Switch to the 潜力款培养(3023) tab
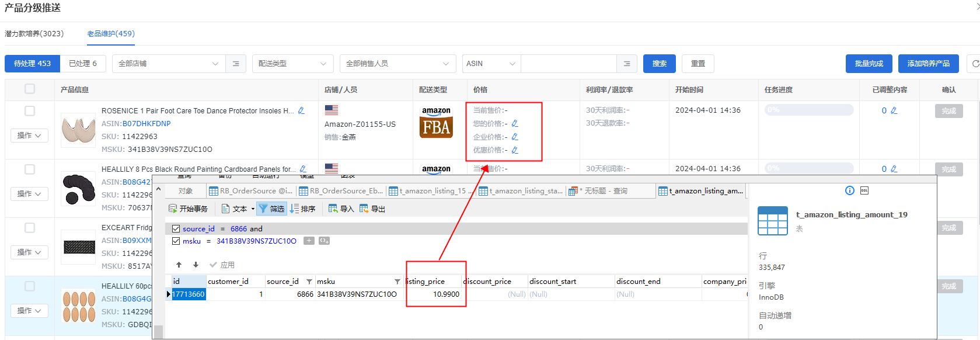 pyautogui.click(x=34, y=34)
